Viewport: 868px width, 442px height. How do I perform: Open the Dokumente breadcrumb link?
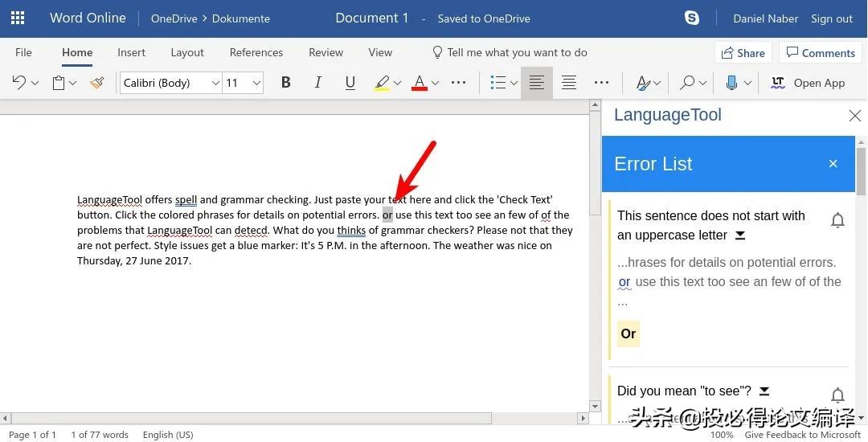pyautogui.click(x=241, y=18)
